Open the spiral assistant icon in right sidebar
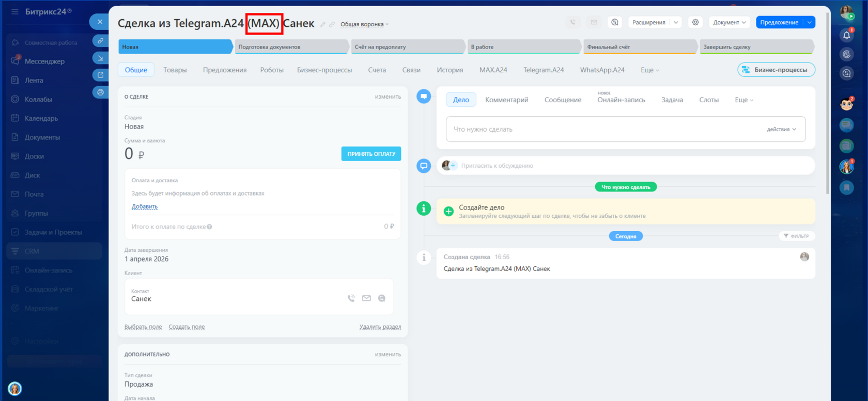This screenshot has width=868, height=401. pos(846,54)
